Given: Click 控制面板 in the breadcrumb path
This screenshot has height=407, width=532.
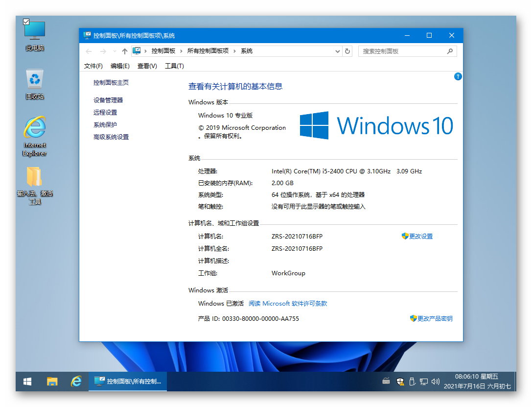Looking at the screenshot, I should click(163, 51).
